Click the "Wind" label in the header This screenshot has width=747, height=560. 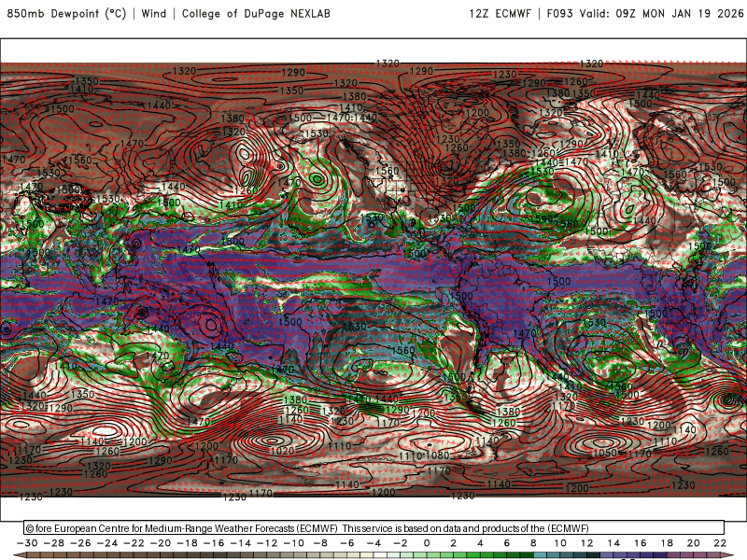tap(154, 13)
